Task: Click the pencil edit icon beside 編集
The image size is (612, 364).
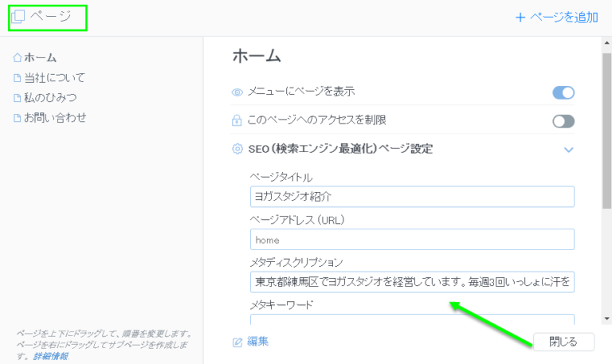Action: (x=237, y=342)
